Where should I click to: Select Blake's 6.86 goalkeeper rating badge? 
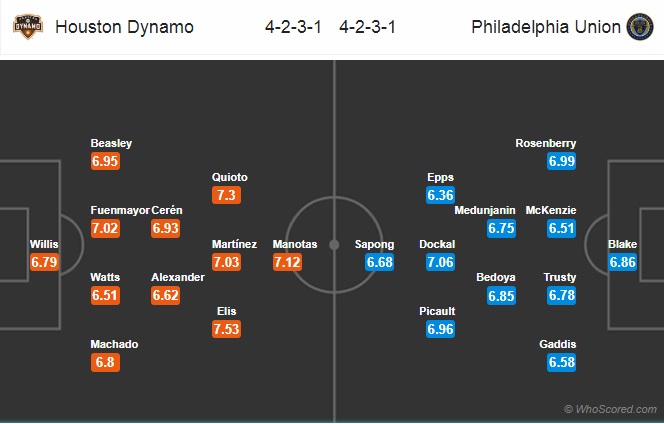coord(622,262)
